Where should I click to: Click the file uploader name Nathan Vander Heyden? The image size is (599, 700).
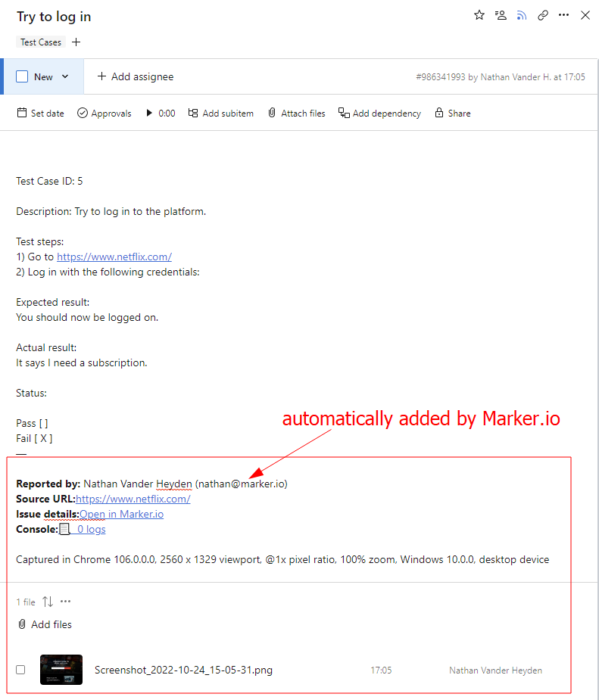point(495,670)
